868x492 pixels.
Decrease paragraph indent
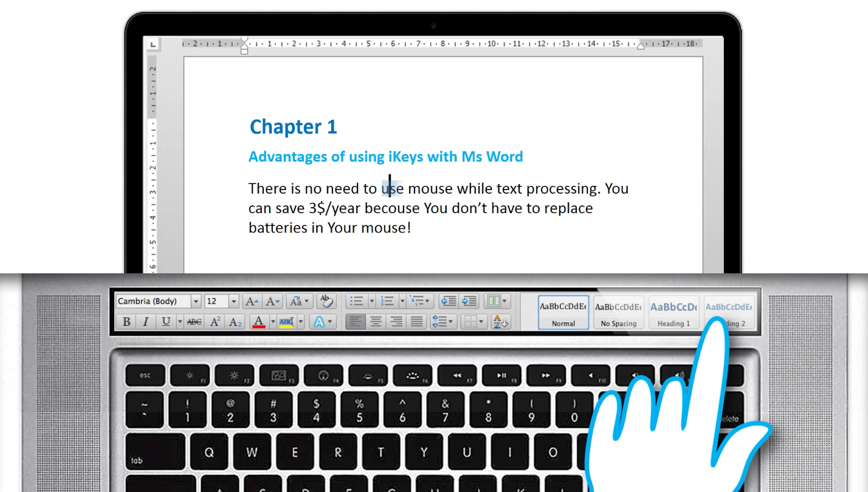pos(448,301)
